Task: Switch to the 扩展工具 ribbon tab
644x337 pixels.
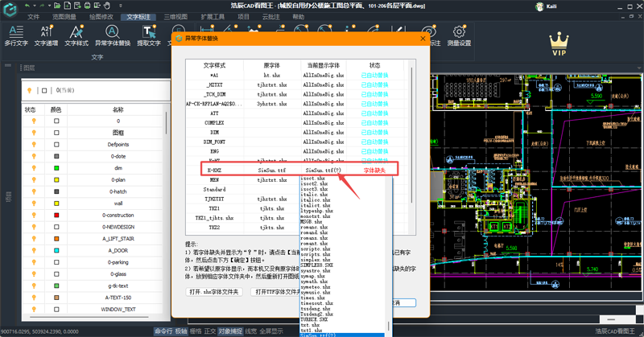Action: (x=213, y=16)
